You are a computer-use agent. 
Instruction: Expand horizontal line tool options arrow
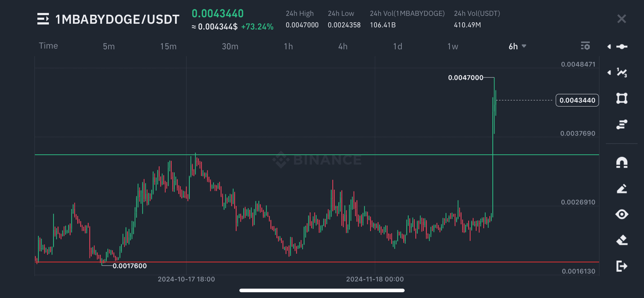click(609, 46)
